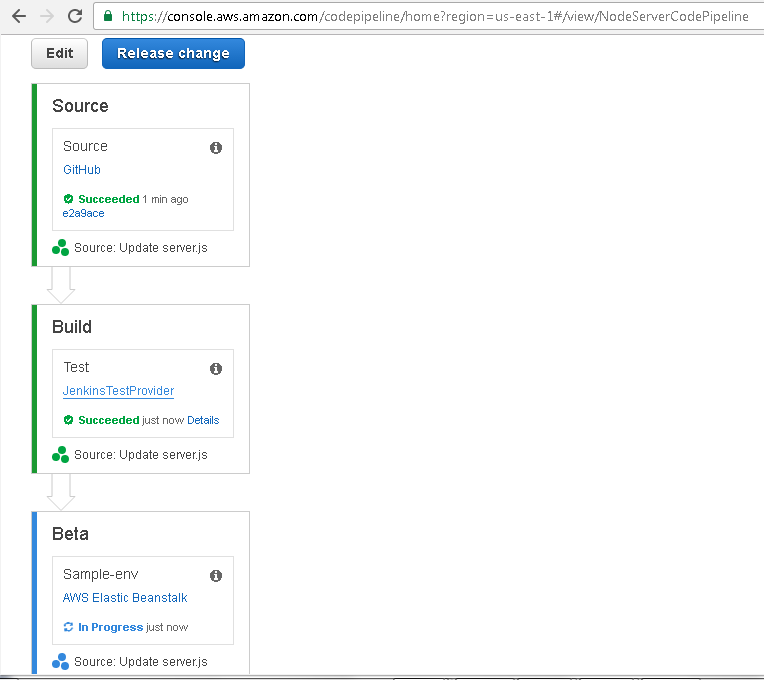Click green success check on Source action
Viewport: 764px width, 680px height.
click(68, 199)
